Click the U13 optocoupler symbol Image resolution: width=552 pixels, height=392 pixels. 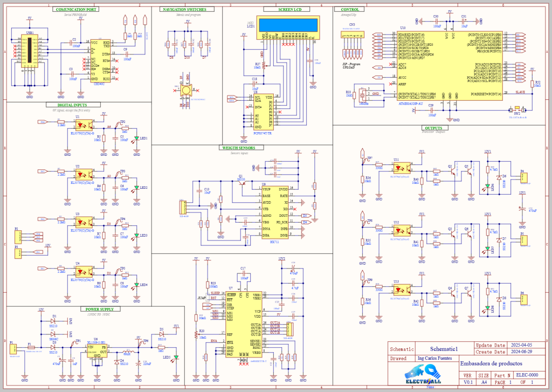(x=402, y=290)
